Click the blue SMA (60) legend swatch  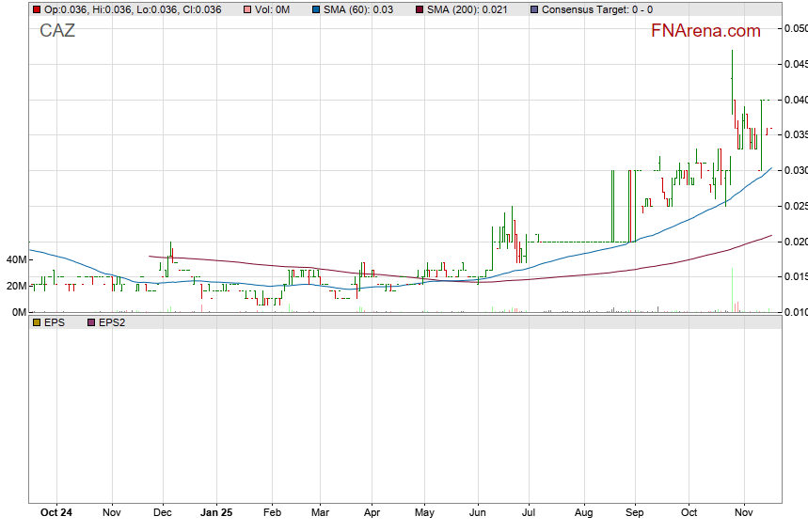pyautogui.click(x=316, y=9)
